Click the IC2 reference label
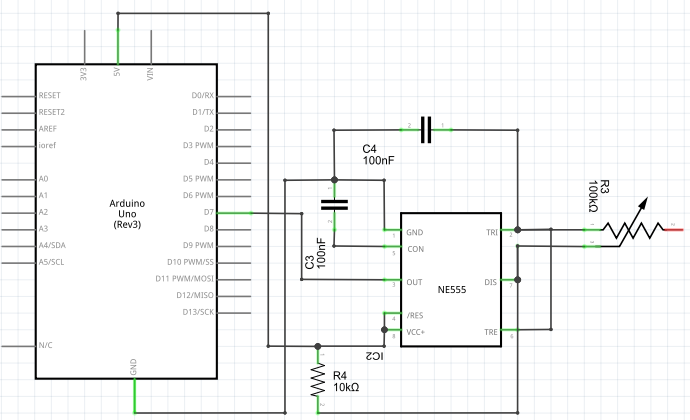 (x=374, y=356)
